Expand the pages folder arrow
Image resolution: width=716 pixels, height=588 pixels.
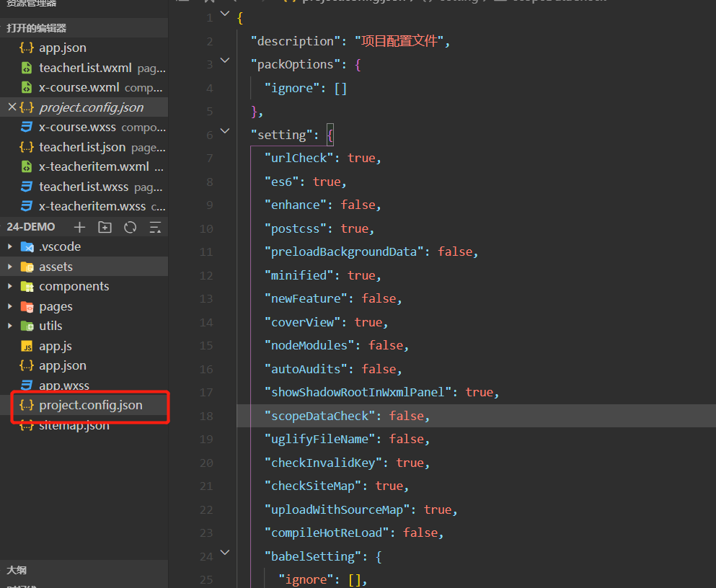[x=10, y=306]
